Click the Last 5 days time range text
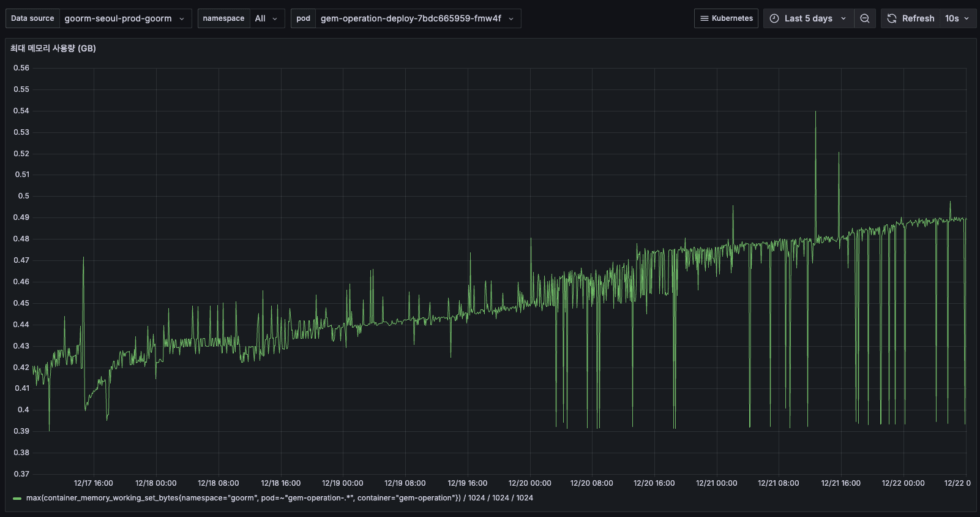The image size is (980, 517). pos(808,18)
